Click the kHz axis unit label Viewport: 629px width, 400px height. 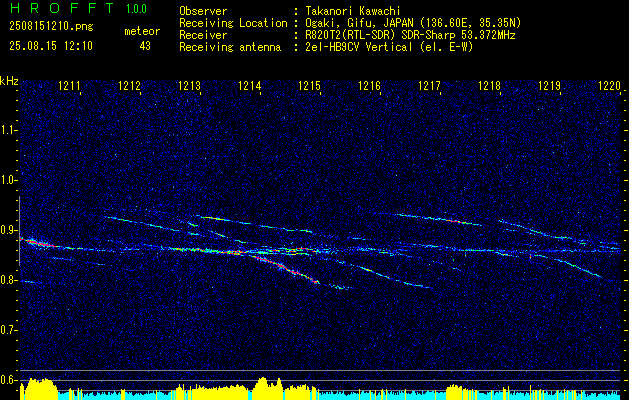point(9,81)
